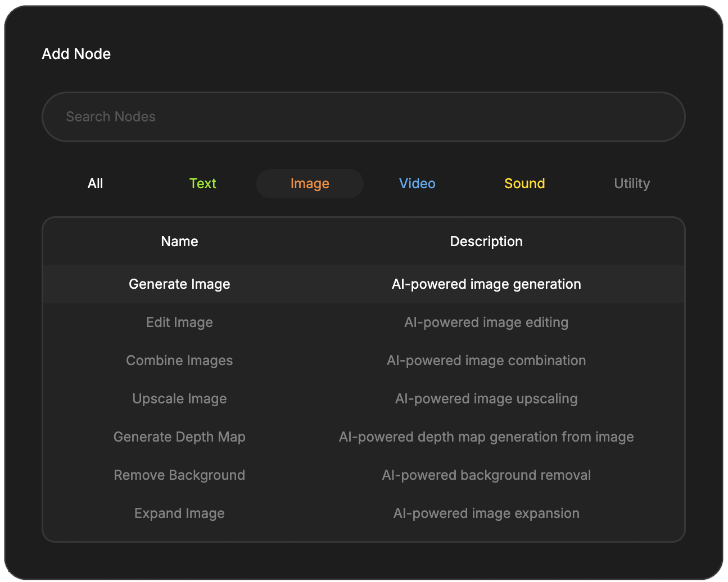The image size is (728, 582).
Task: Open the blue Video category tab
Action: [x=417, y=184]
